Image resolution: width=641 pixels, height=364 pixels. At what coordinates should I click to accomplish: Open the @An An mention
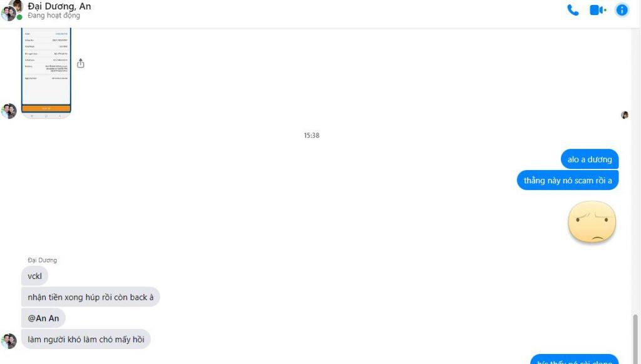[43, 318]
